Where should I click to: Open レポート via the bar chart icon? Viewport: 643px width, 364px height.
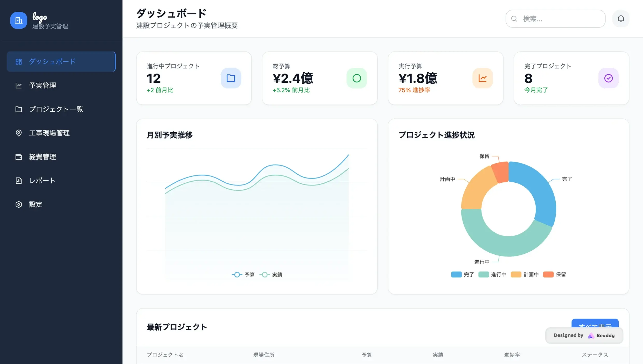click(x=18, y=181)
